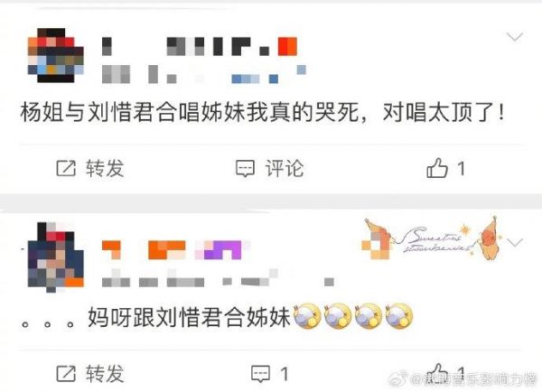Click second poster's blurred username

pos(176,250)
